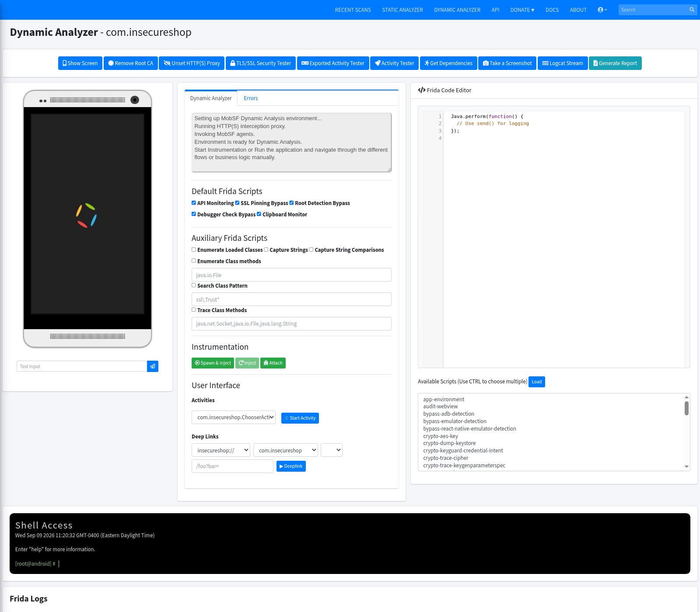This screenshot has width=700, height=612.
Task: Launch Exported Activity Tester
Action: point(333,63)
